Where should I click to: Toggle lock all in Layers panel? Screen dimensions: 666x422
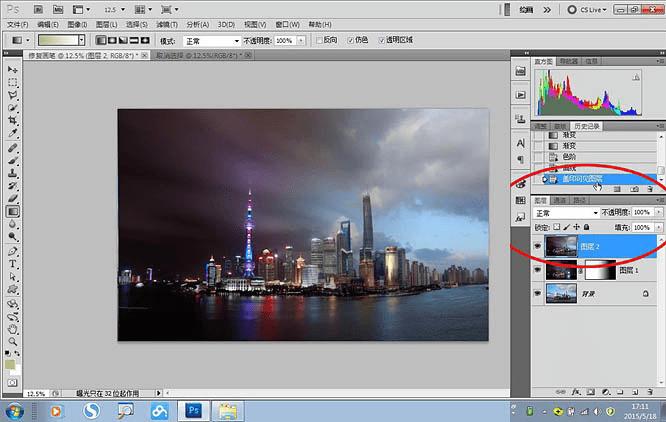[586, 228]
